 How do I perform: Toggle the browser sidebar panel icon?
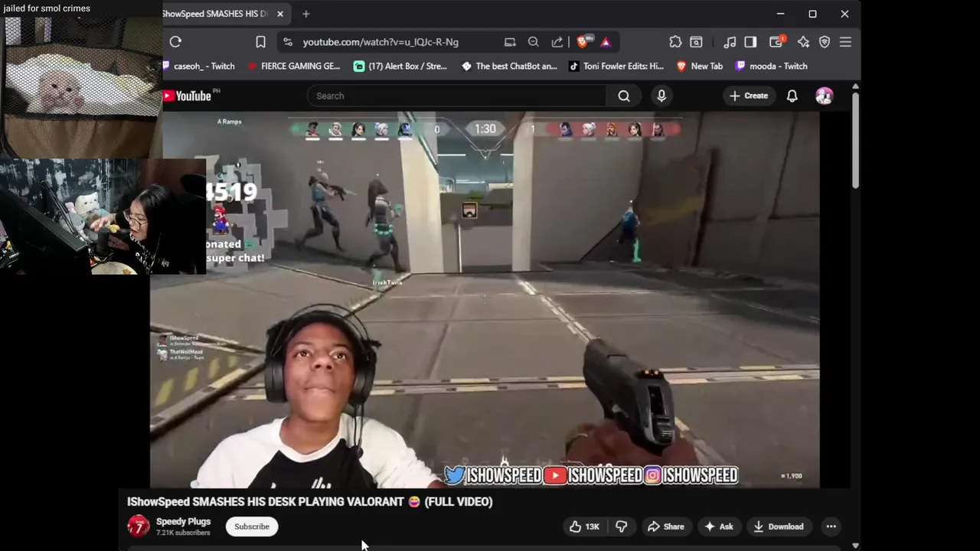click(750, 42)
